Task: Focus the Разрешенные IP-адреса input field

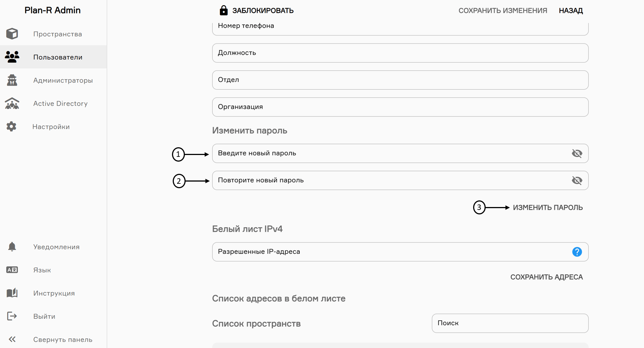Action: click(x=391, y=252)
